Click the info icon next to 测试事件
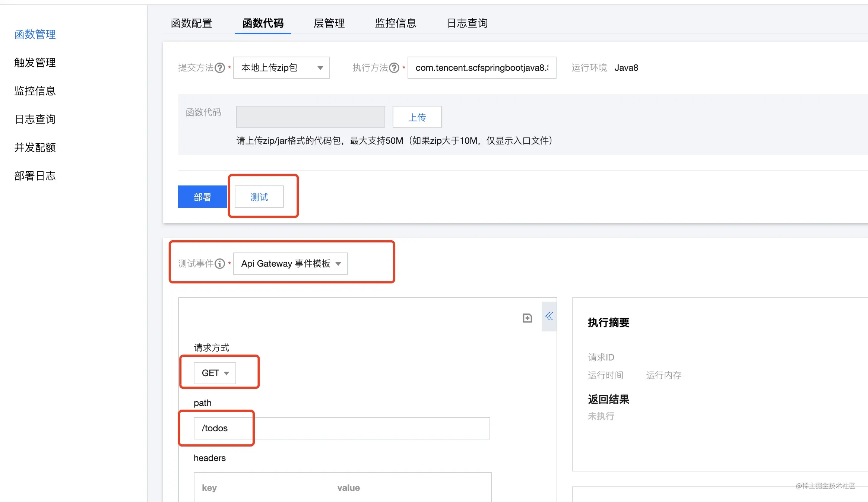The height and width of the screenshot is (502, 868). point(220,264)
